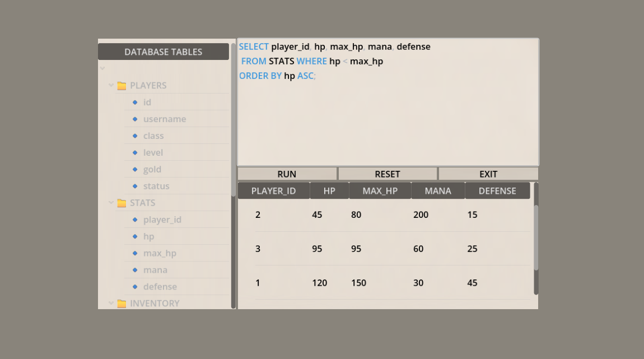Select the player_id column in tree
The image size is (644, 359).
pyautogui.click(x=162, y=220)
